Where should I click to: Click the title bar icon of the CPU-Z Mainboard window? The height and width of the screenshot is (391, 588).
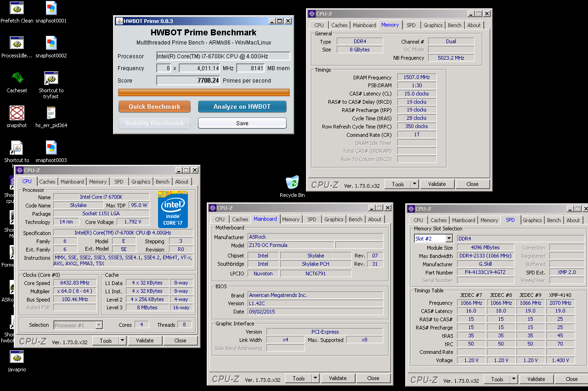tap(213, 208)
